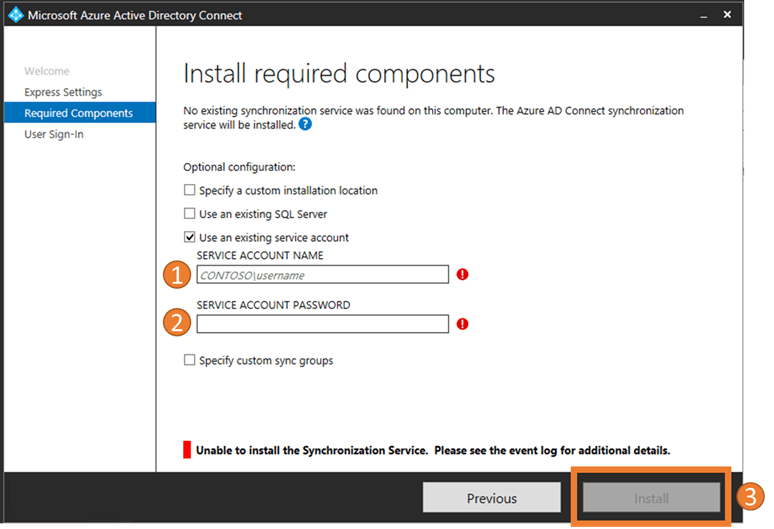
Task: Click the Previous button
Action: click(x=492, y=498)
